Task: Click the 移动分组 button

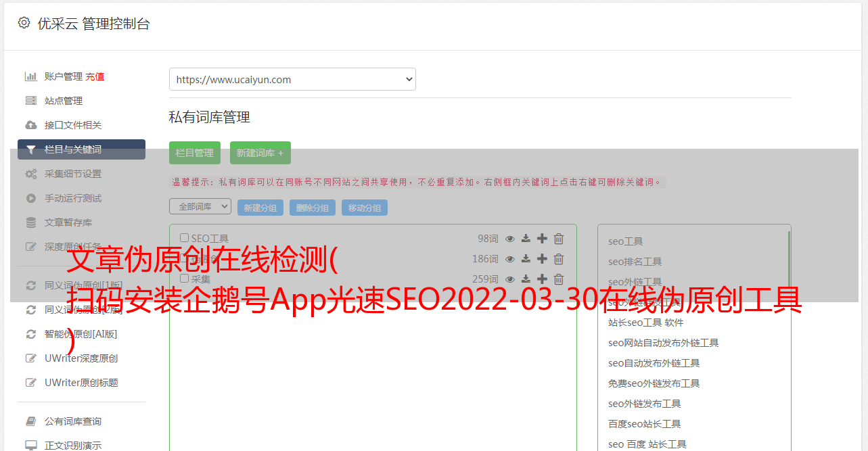Action: [x=365, y=208]
